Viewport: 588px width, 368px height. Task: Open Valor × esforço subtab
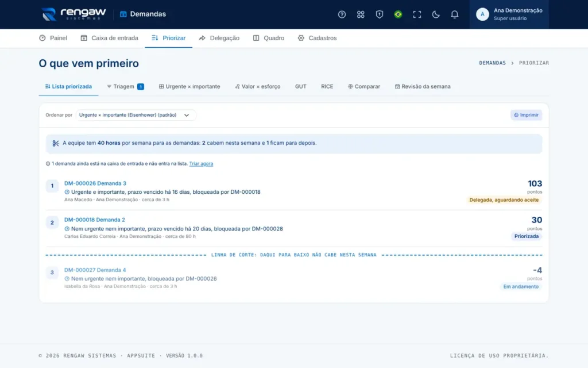click(x=258, y=86)
